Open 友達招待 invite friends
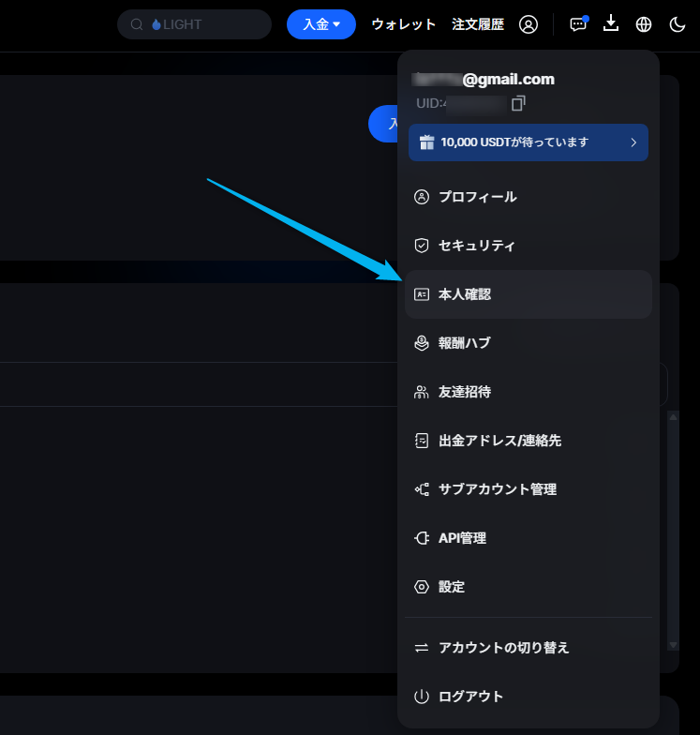The image size is (700, 735). point(529,392)
